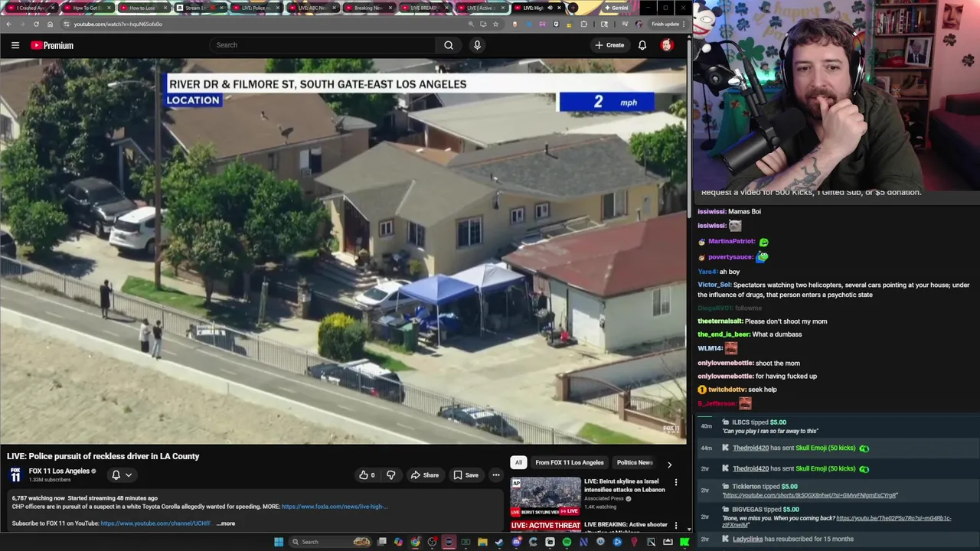Screen dimensions: 980x551
Task: Click chat username theeternalsalt
Action: (720, 321)
